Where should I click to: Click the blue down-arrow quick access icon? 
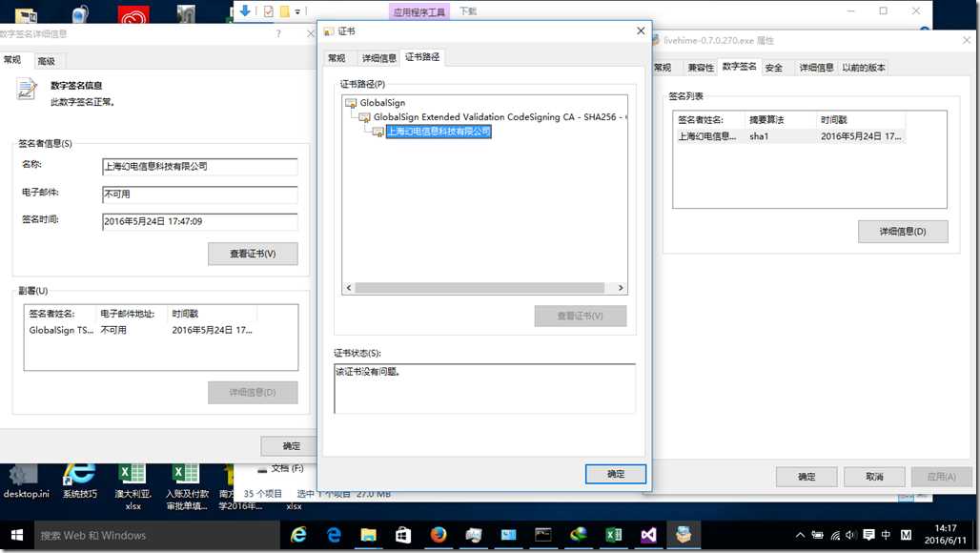tap(245, 10)
